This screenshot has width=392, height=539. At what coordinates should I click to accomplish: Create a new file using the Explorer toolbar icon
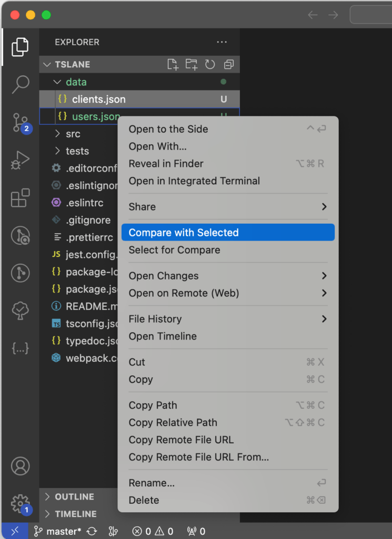[173, 64]
